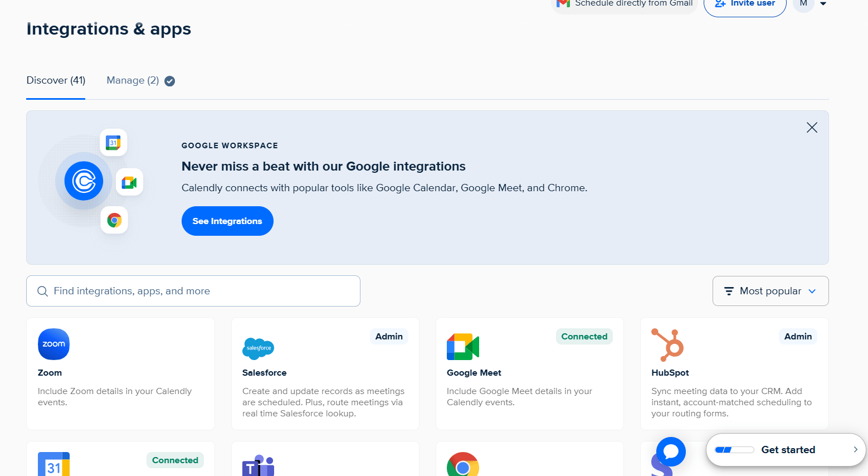Click the Chrome extension icon
The width and height of the screenshot is (868, 476).
coord(462,465)
